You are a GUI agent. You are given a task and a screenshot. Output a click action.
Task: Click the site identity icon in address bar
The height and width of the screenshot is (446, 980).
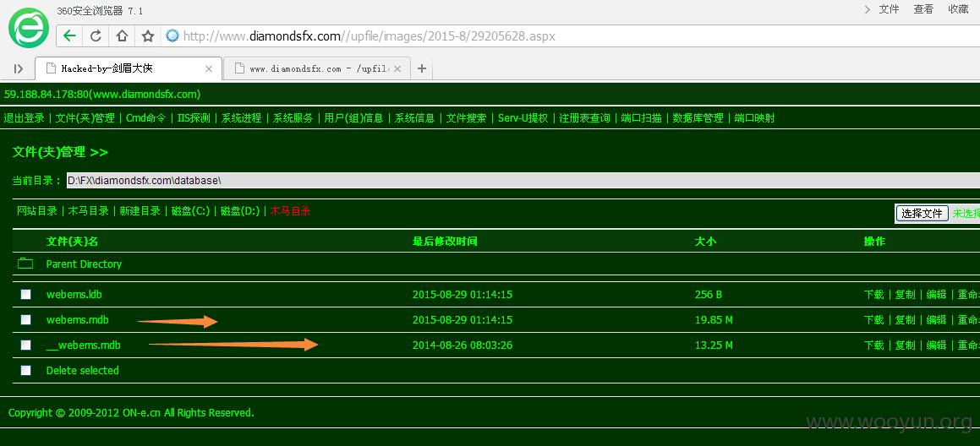[172, 36]
